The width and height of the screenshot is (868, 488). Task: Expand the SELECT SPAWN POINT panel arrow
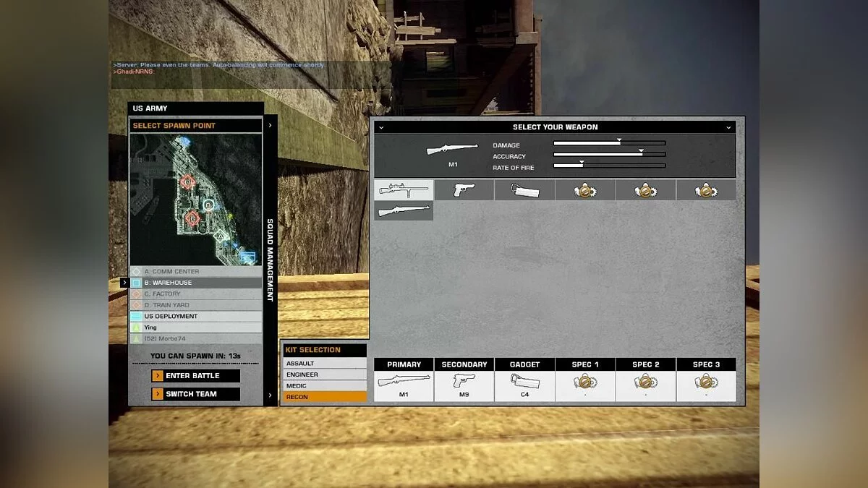point(270,124)
